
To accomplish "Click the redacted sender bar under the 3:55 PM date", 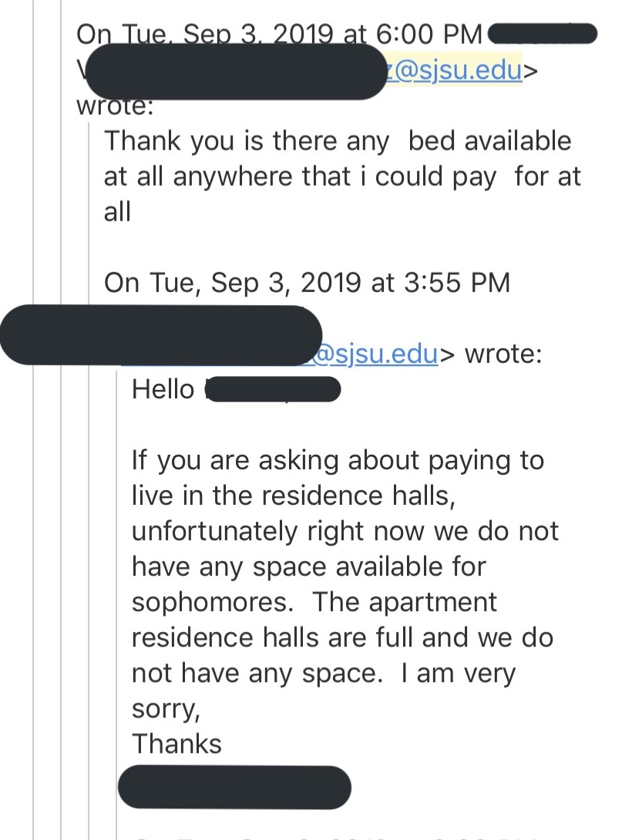I will click(x=160, y=335).
